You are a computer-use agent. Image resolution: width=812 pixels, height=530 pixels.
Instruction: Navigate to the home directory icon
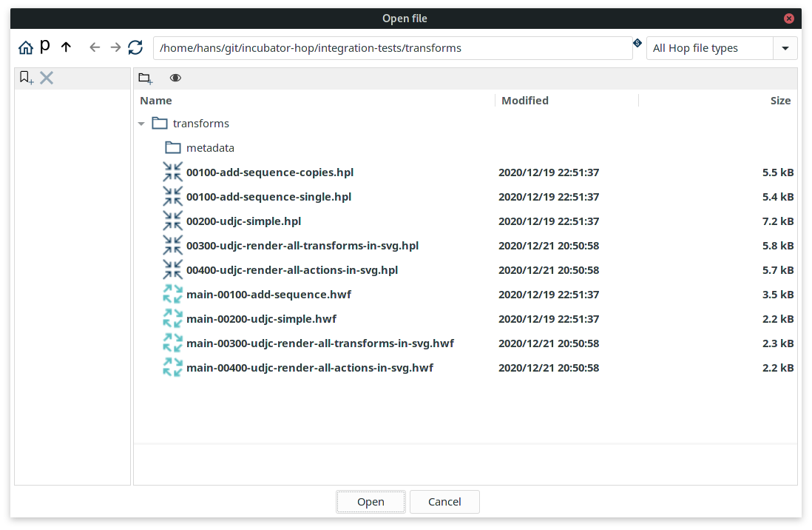click(x=25, y=47)
